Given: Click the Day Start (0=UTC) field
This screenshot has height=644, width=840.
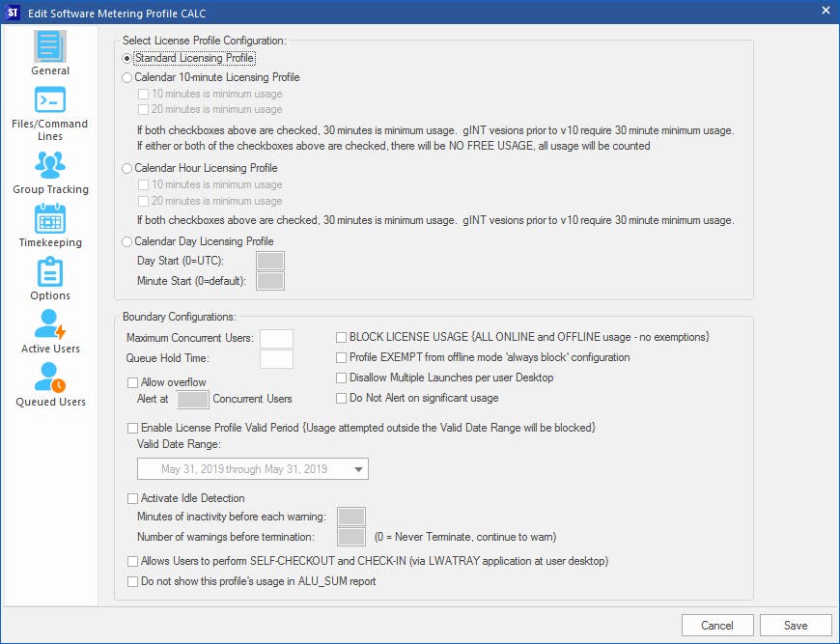Looking at the screenshot, I should pyautogui.click(x=270, y=261).
